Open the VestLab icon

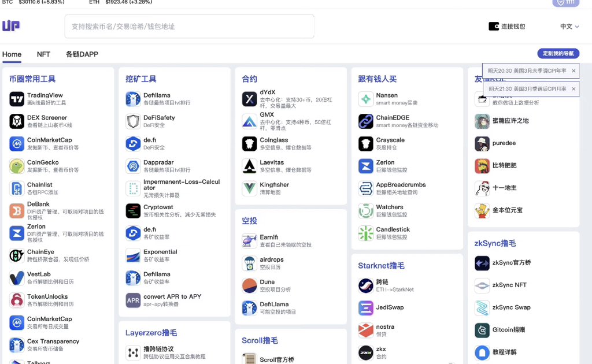pyautogui.click(x=17, y=278)
